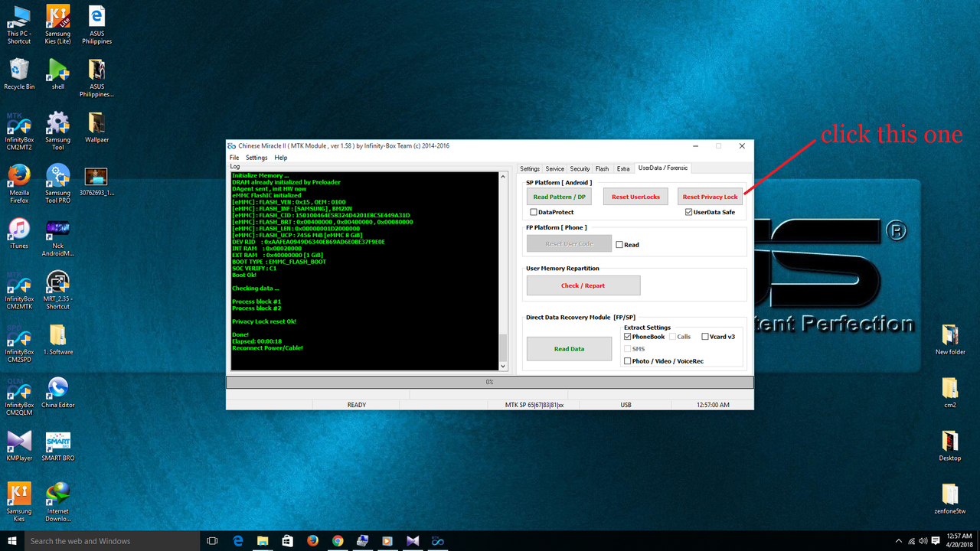Open the volume icon in system tray
The image size is (980, 551).
923,541
